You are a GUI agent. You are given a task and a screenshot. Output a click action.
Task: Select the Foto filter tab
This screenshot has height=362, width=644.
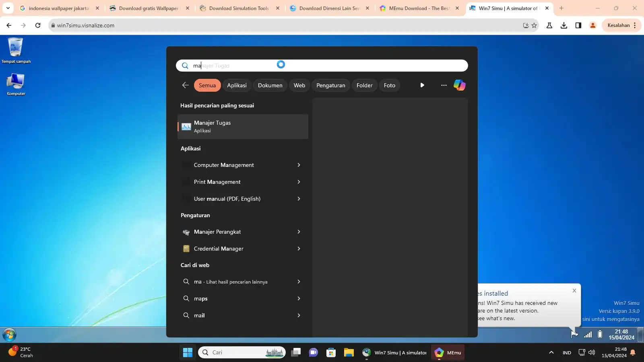coord(390,85)
